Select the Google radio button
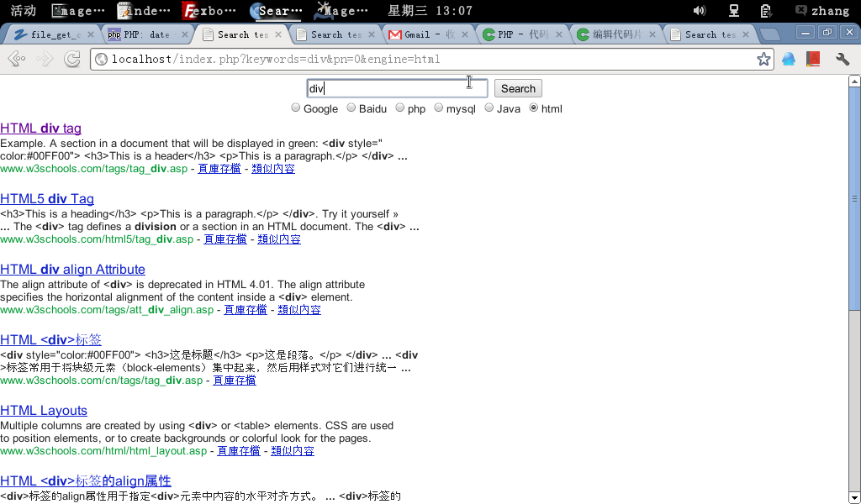The height and width of the screenshot is (504, 861). pyautogui.click(x=296, y=108)
